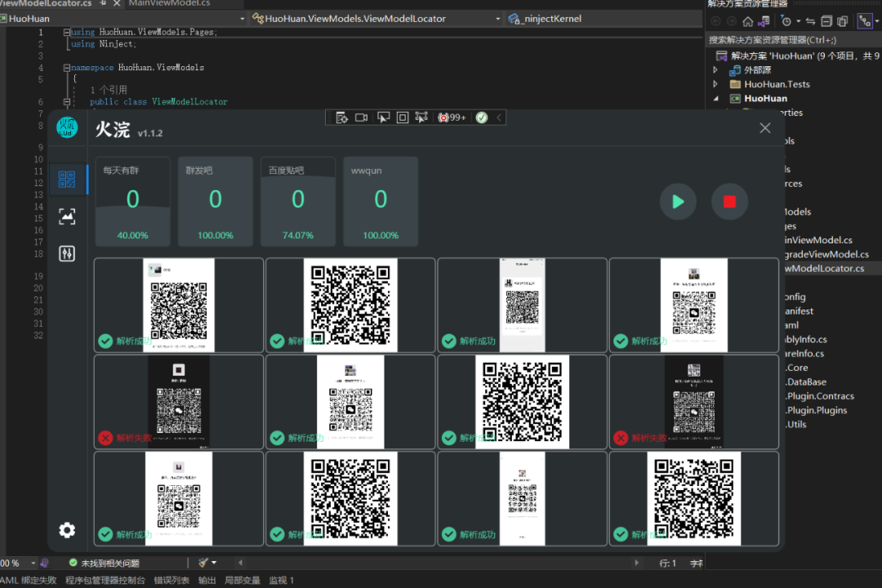Collapse the HuoHuan project node
Viewport: 882px width, 588px height.
coord(716,99)
